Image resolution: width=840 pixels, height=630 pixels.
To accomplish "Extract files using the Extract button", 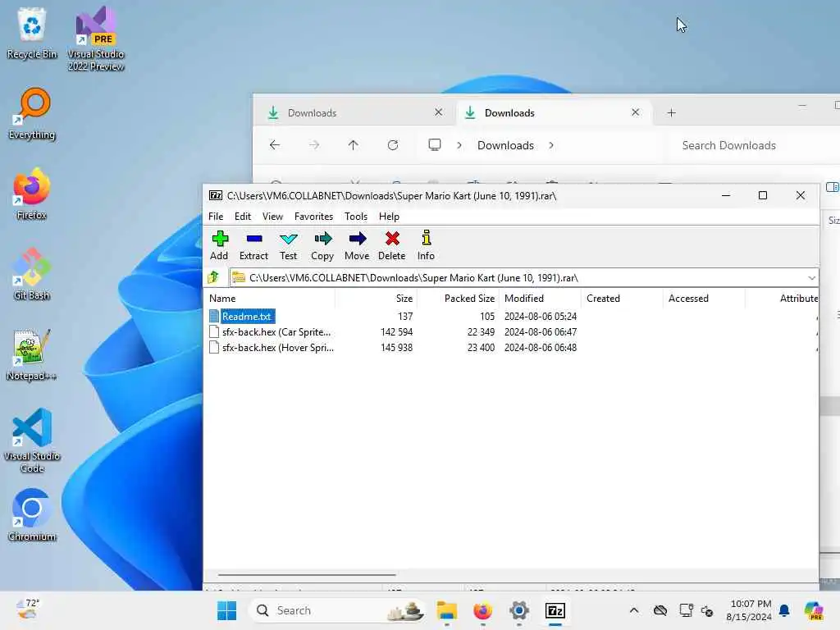I will 254,245.
